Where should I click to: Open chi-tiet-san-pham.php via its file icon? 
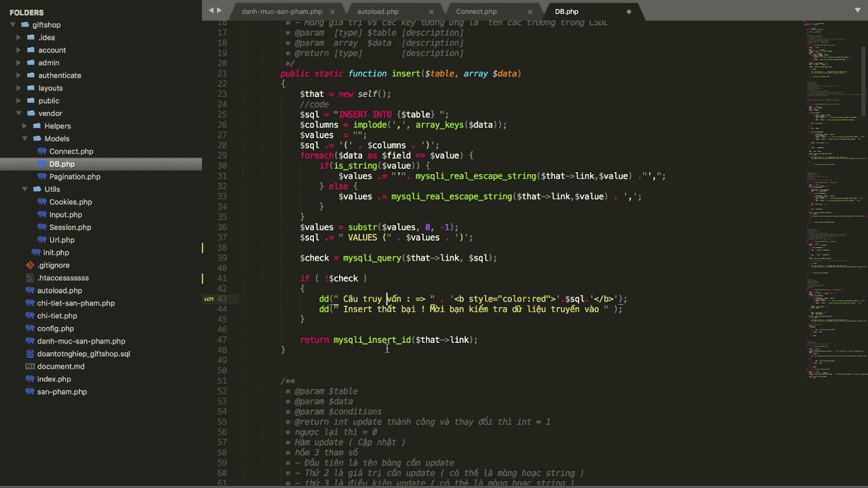point(30,303)
